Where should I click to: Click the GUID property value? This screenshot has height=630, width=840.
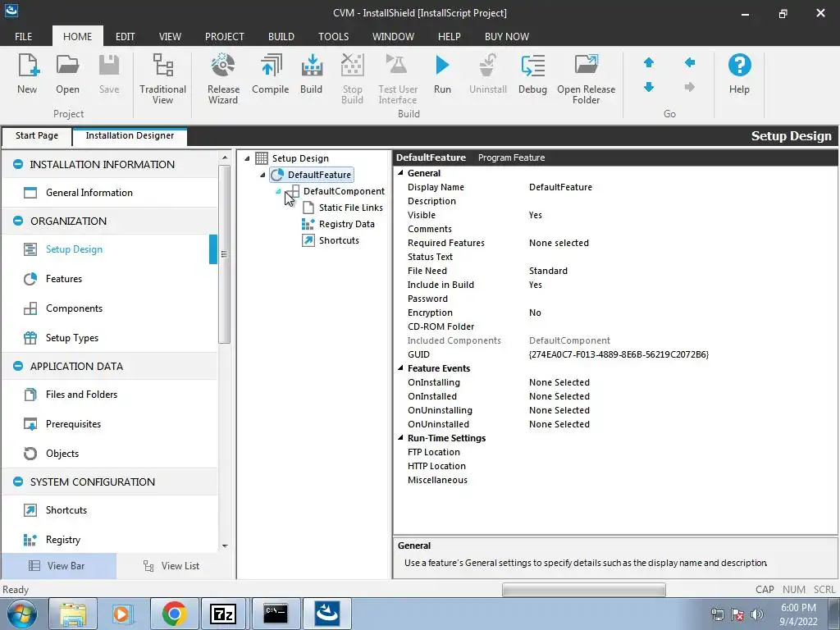(619, 354)
